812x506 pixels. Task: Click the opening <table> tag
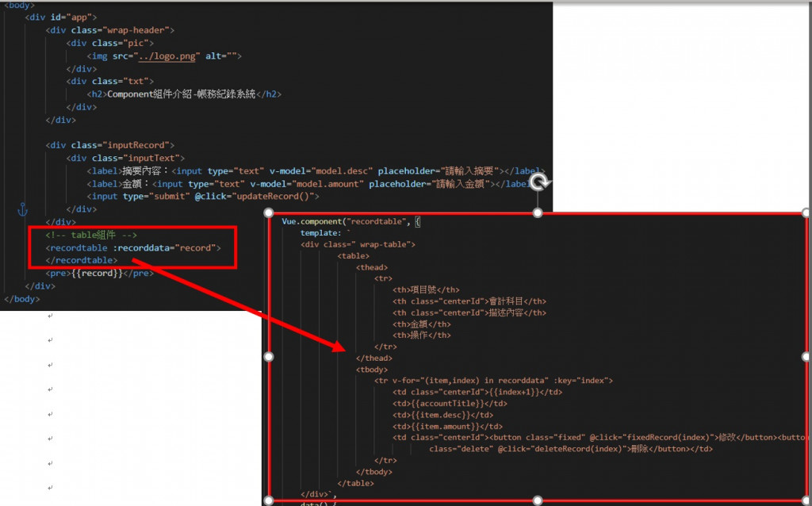click(x=353, y=256)
